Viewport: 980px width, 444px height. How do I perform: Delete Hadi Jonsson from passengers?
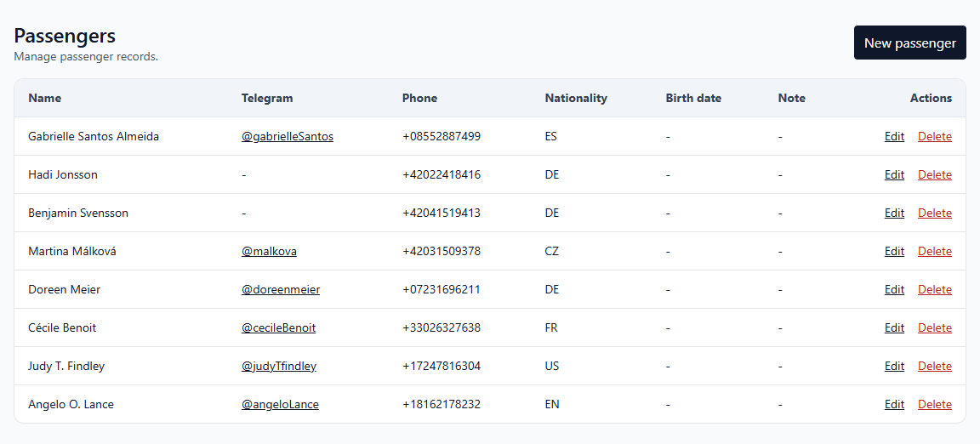(934, 174)
